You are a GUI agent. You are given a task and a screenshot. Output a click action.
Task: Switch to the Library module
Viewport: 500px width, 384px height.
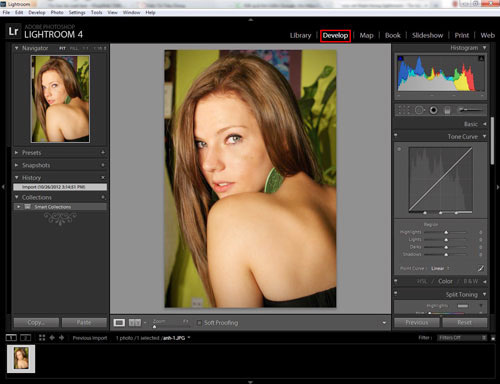[x=300, y=35]
